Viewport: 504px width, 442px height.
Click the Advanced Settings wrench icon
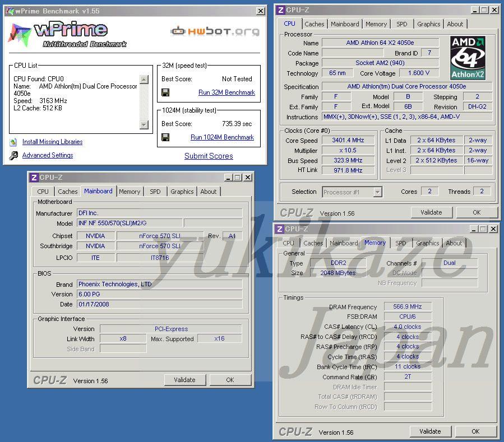click(13, 156)
